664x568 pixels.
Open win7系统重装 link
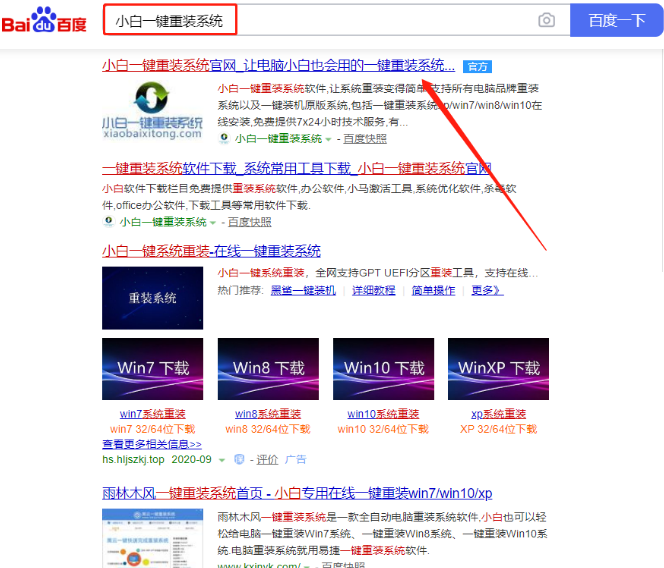click(152, 414)
